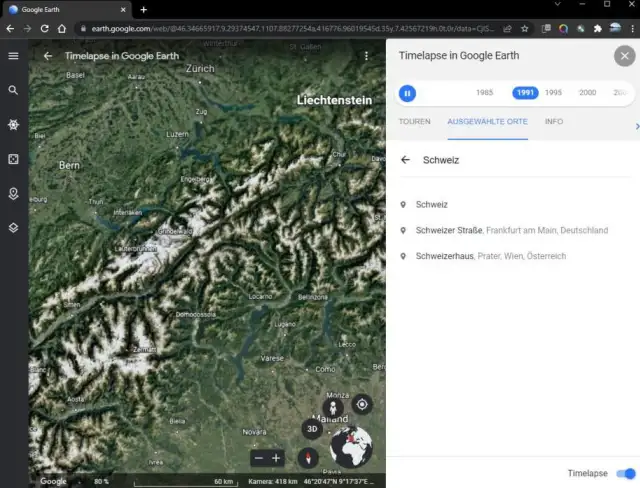Go back using arrow next to Timelapse title

coord(48,56)
